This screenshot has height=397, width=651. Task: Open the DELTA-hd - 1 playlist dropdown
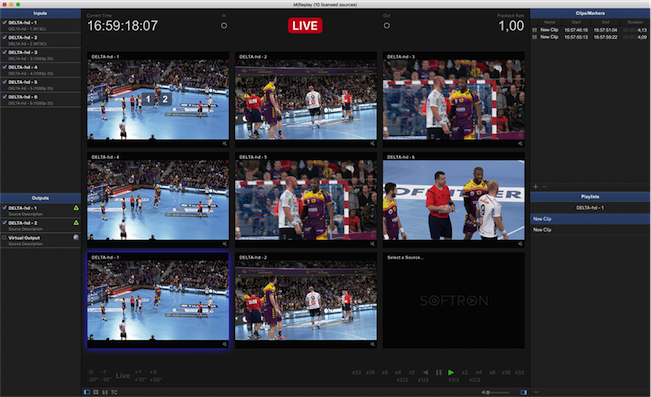coord(590,208)
